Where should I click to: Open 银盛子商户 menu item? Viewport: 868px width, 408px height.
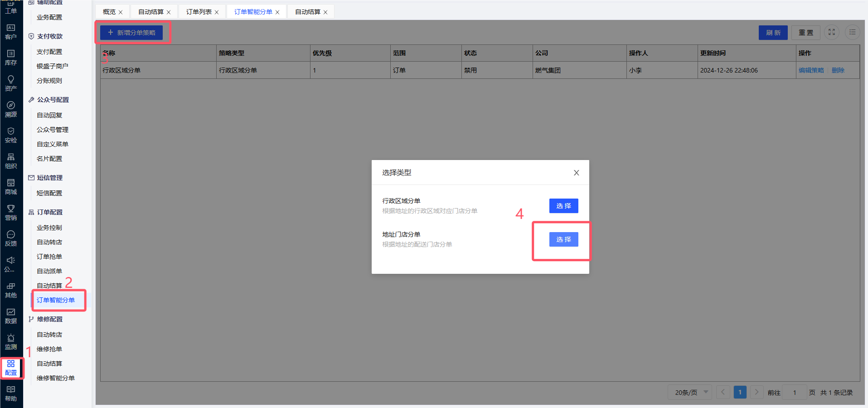pyautogui.click(x=53, y=66)
